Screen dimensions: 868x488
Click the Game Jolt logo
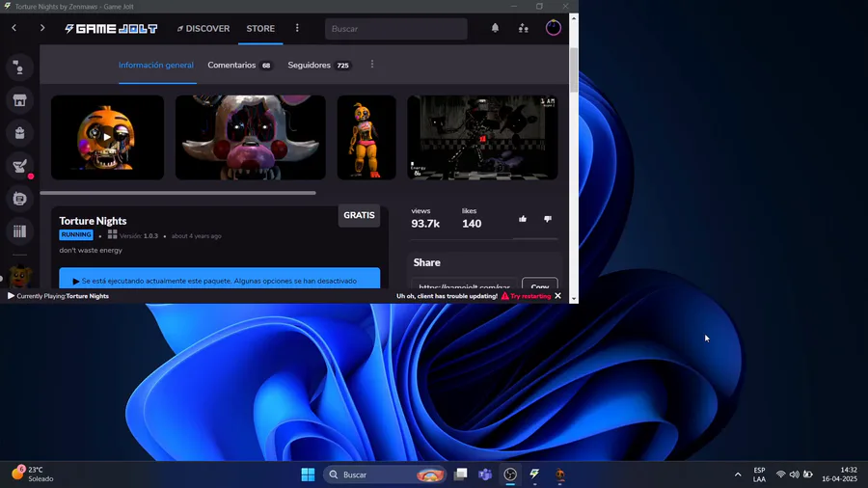click(x=111, y=29)
